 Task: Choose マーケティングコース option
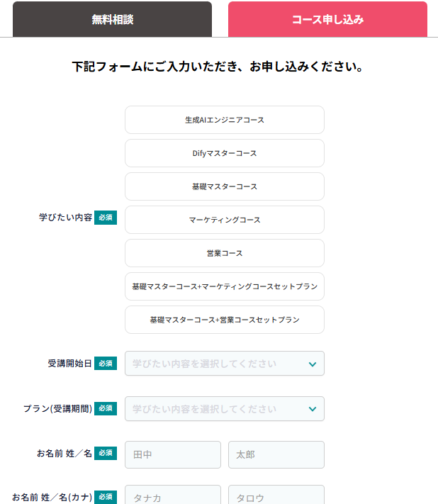pyautogui.click(x=224, y=220)
